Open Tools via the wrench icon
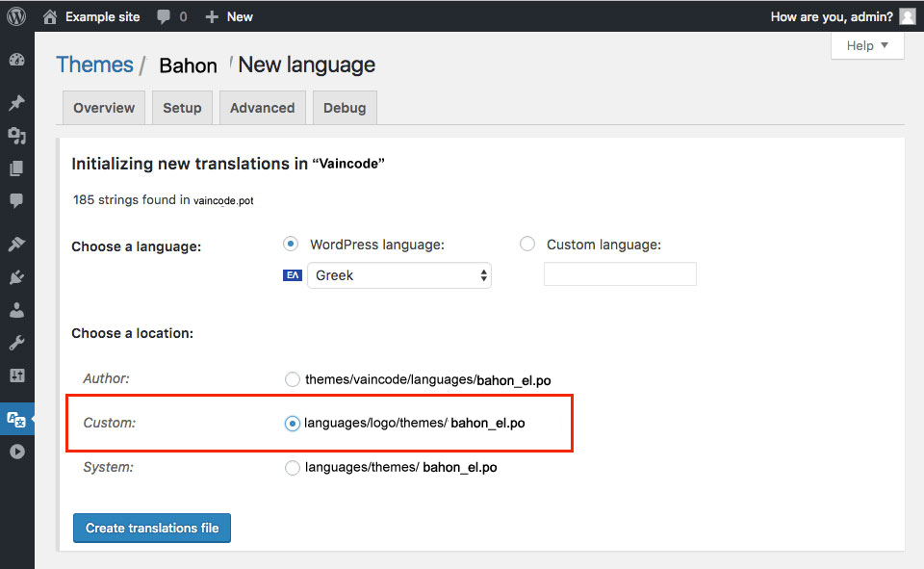This screenshot has height=569, width=924. (16, 343)
